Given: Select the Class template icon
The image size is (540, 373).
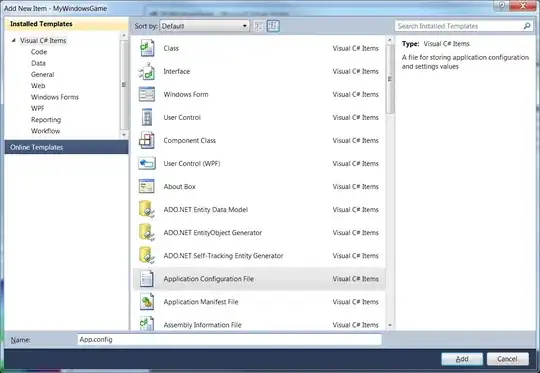Looking at the screenshot, I should [147, 48].
